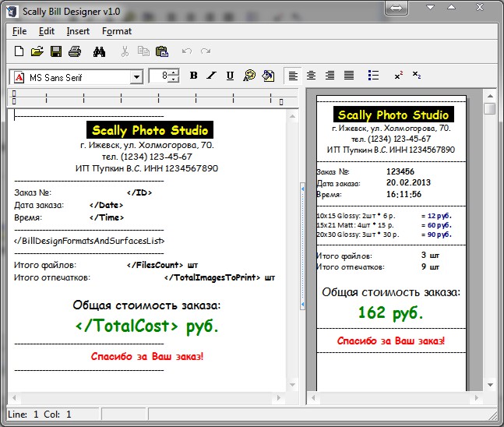Screen dimensions: 504x427
Task: Copy selection with the copy icon
Action: click(143, 51)
